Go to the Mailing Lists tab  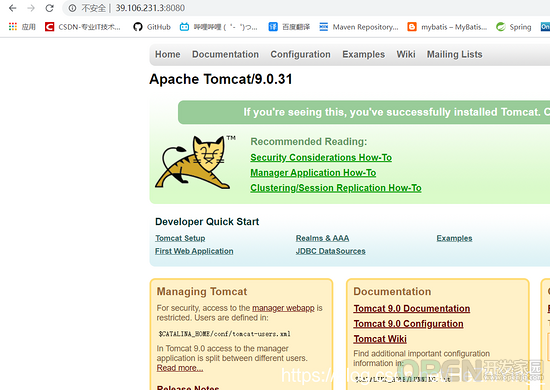[454, 54]
